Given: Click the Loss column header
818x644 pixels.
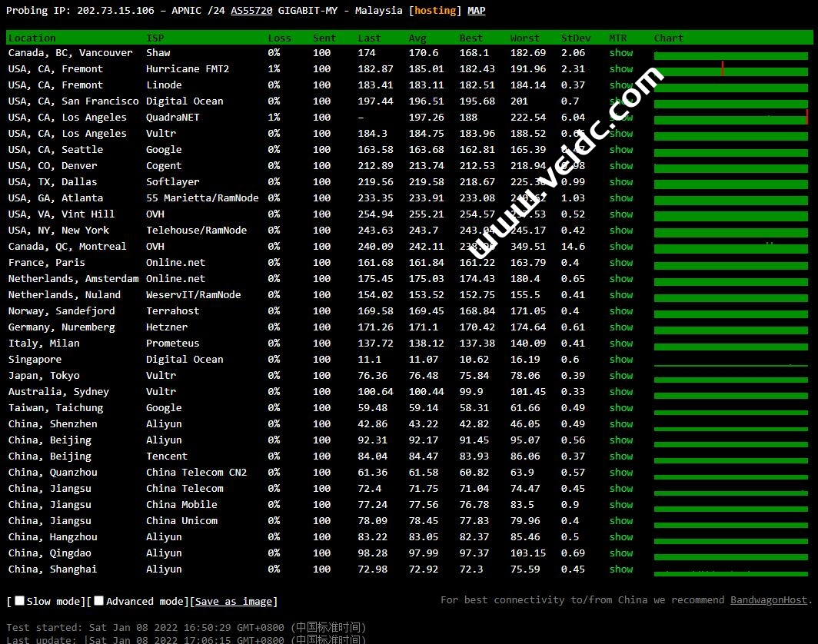Looking at the screenshot, I should pos(280,38).
